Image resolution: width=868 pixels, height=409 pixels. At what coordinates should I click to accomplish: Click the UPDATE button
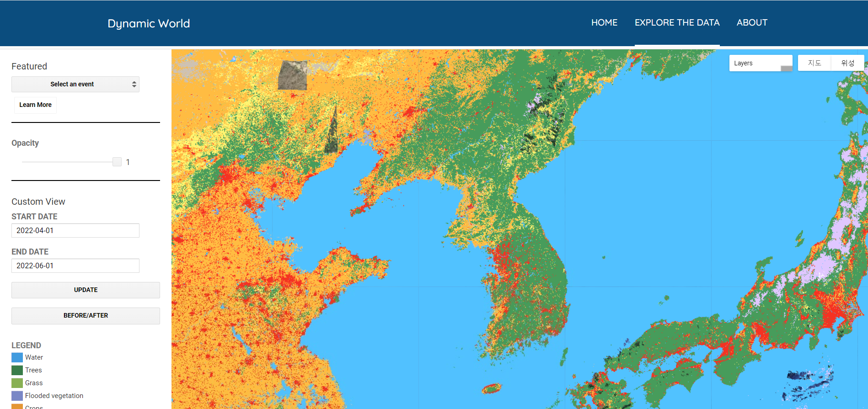(x=86, y=290)
